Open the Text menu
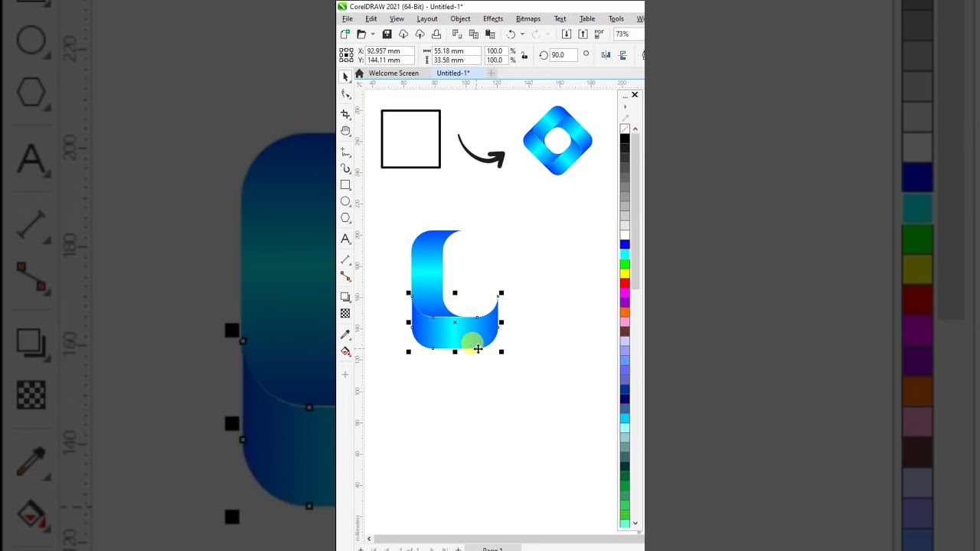Image resolution: width=980 pixels, height=551 pixels. point(560,18)
